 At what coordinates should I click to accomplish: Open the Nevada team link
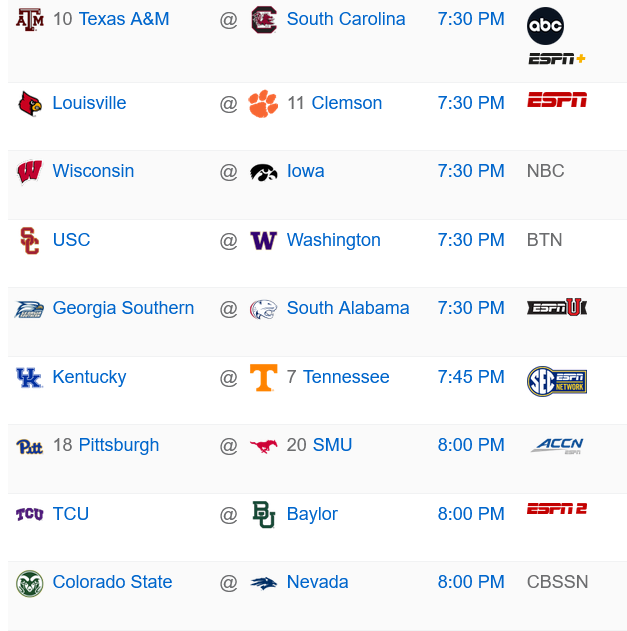317,582
